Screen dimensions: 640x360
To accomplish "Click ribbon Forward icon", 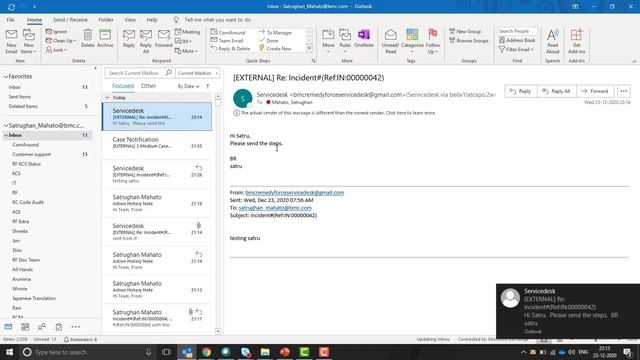I will pyautogui.click(x=164, y=38).
